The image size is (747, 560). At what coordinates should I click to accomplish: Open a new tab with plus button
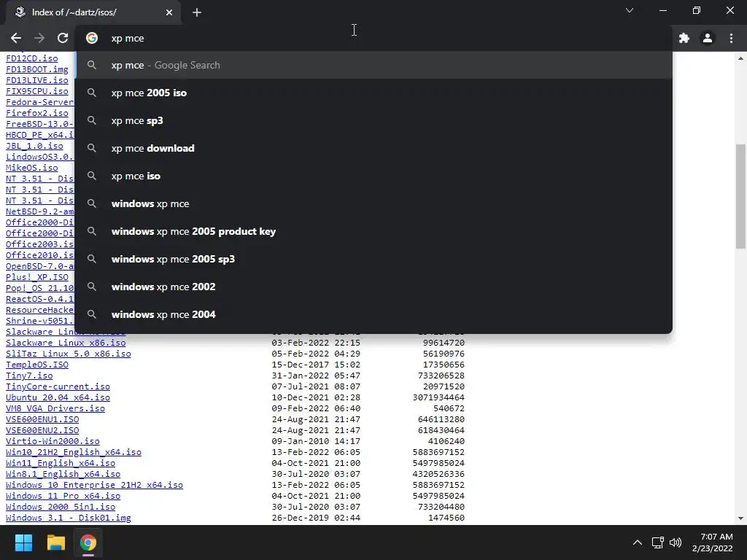click(x=197, y=12)
